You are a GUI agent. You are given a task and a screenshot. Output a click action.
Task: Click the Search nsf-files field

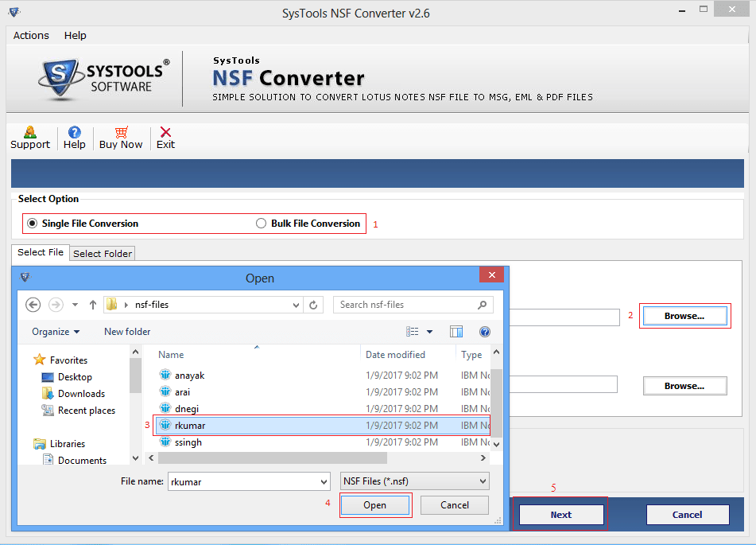coord(413,305)
